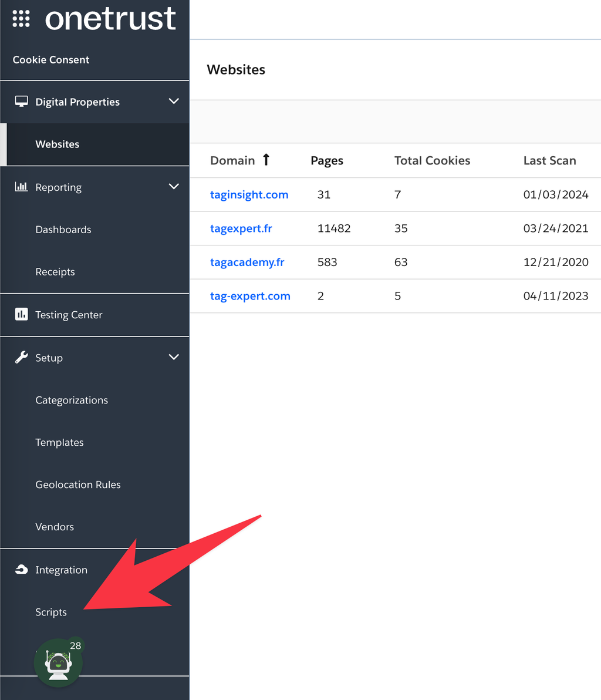Click the Digital Properties monitor icon
The image size is (601, 700).
pyautogui.click(x=21, y=102)
